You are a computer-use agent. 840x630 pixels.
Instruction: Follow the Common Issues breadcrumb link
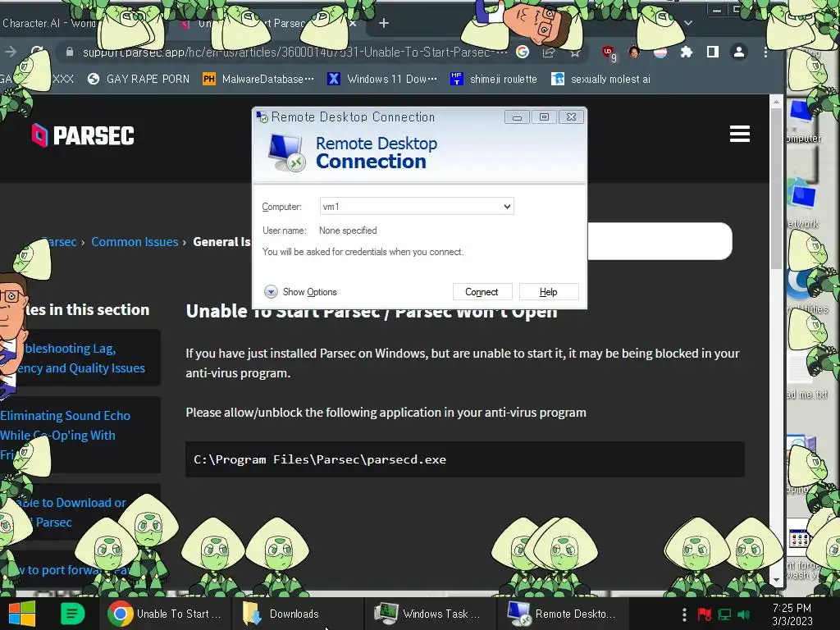(135, 242)
